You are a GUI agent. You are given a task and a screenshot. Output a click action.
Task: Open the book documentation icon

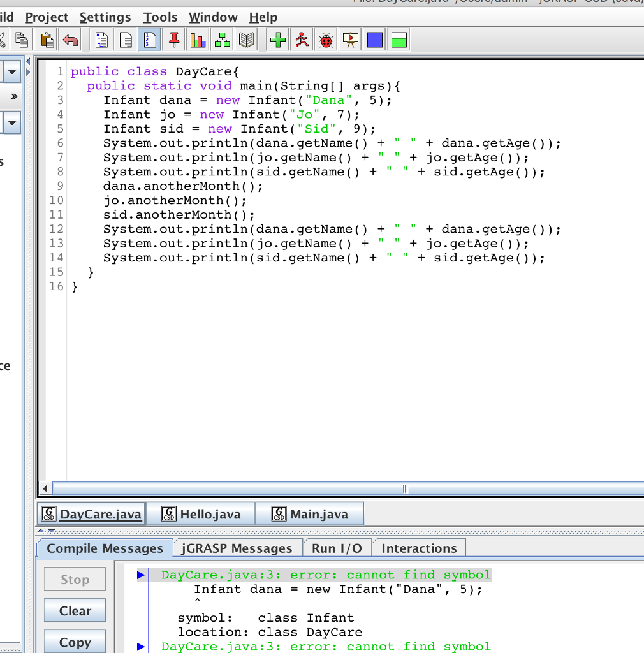point(247,41)
